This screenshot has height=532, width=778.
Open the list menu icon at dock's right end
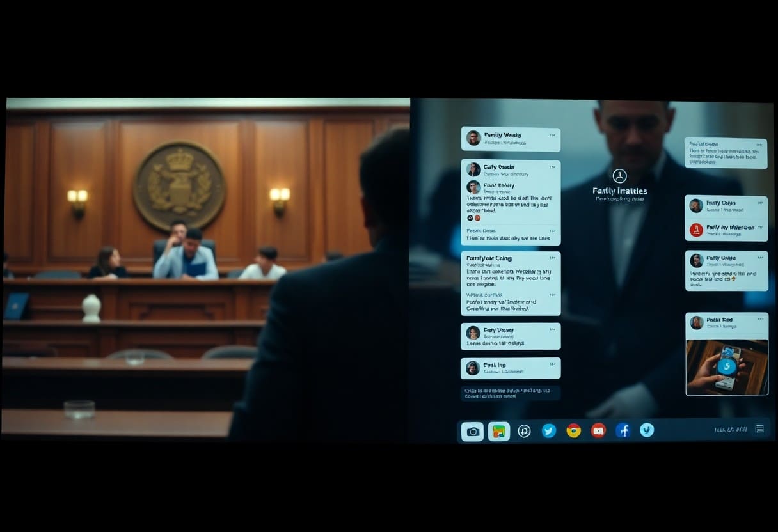tap(759, 429)
